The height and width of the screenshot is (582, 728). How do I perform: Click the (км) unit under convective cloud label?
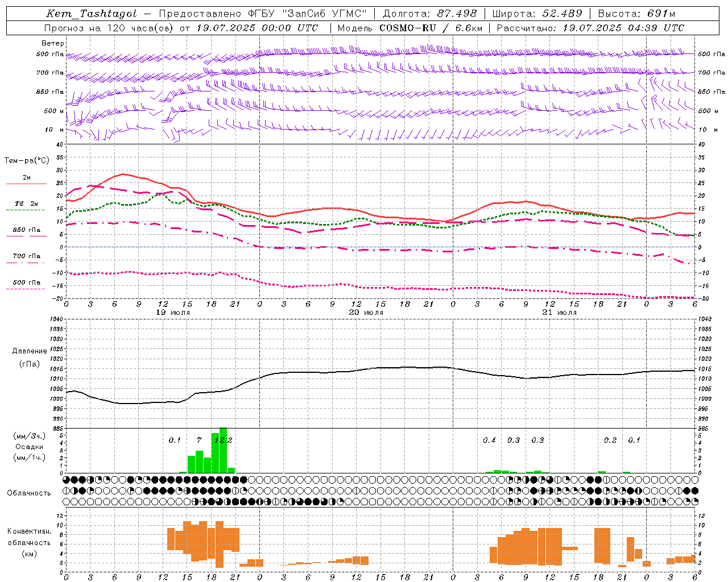tap(29, 554)
